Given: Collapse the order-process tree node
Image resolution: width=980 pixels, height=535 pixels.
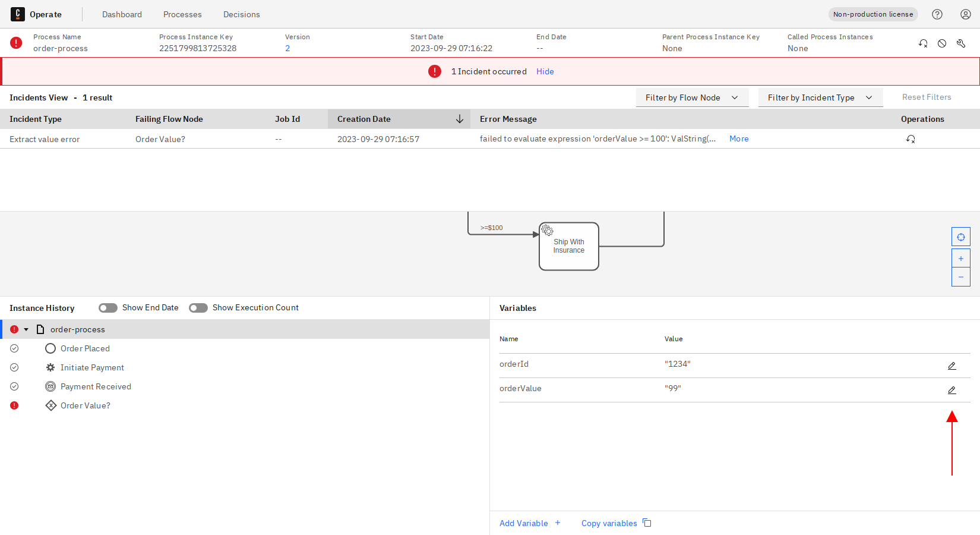Looking at the screenshot, I should tap(26, 329).
